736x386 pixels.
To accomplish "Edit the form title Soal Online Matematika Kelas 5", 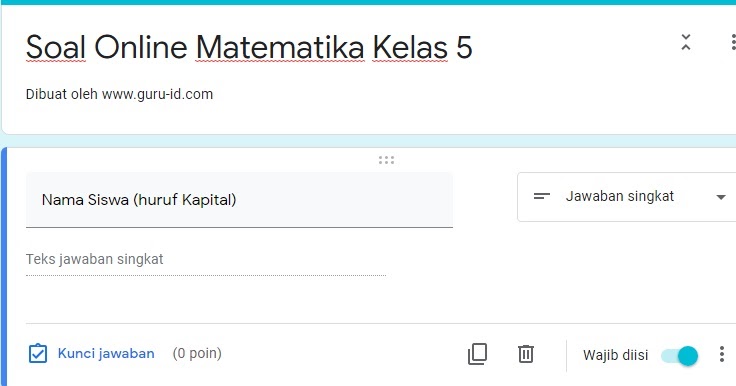I will (249, 47).
